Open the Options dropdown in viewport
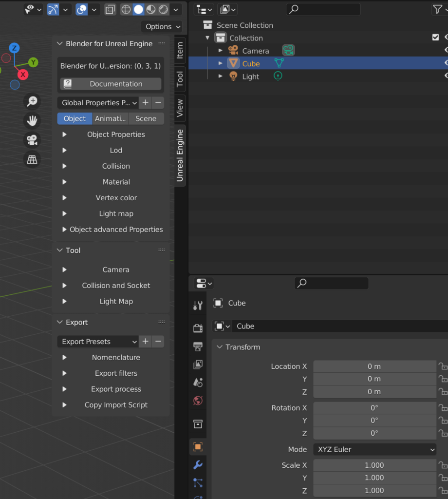 pos(162,27)
